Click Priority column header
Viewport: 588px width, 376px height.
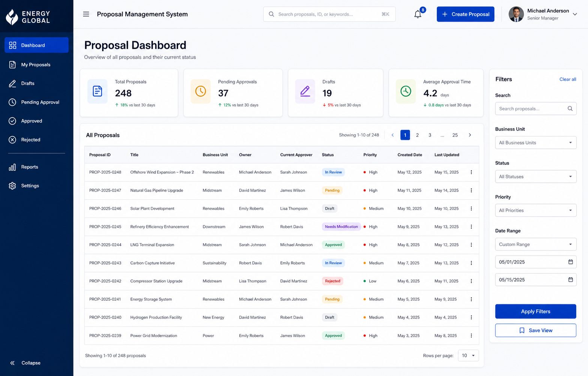coord(370,155)
